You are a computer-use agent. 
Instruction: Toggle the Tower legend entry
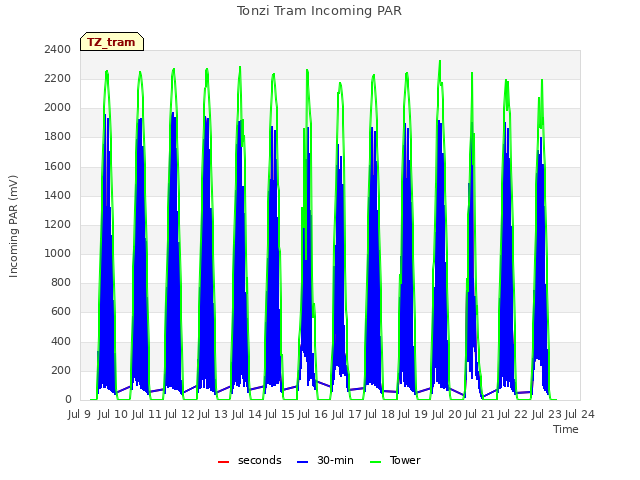pyautogui.click(x=395, y=460)
